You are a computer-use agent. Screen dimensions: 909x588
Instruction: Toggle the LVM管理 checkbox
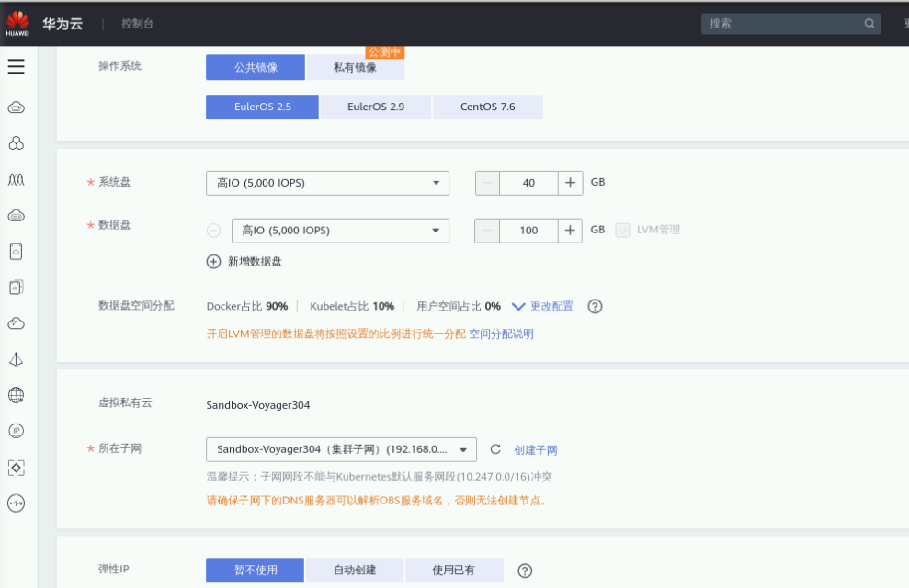[x=622, y=230]
